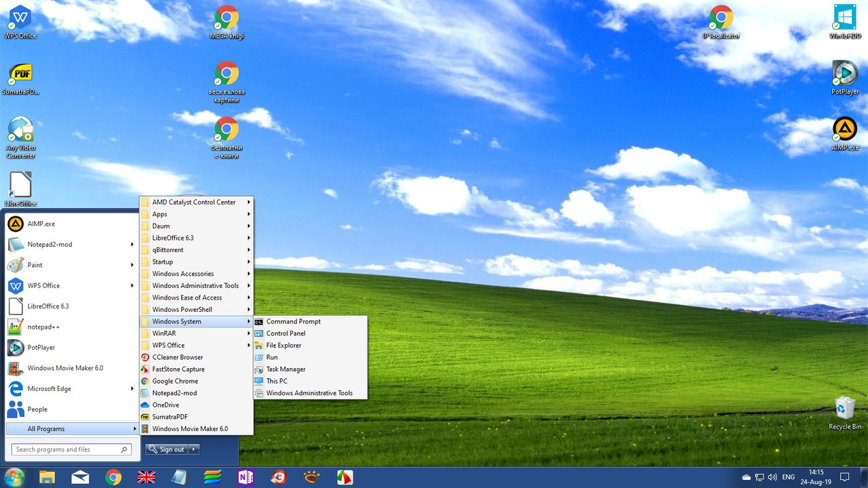Expand the qBittorrent folder
Screen dimensions: 868x488
[196, 250]
